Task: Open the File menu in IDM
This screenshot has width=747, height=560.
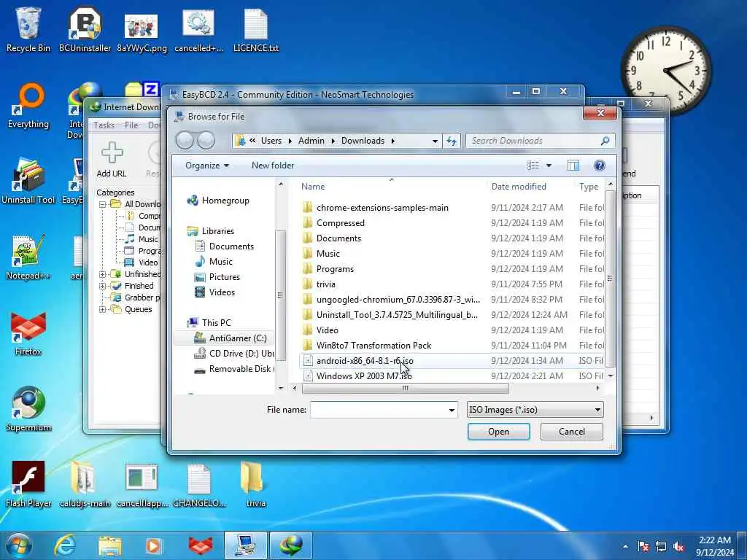Action: pos(131,125)
